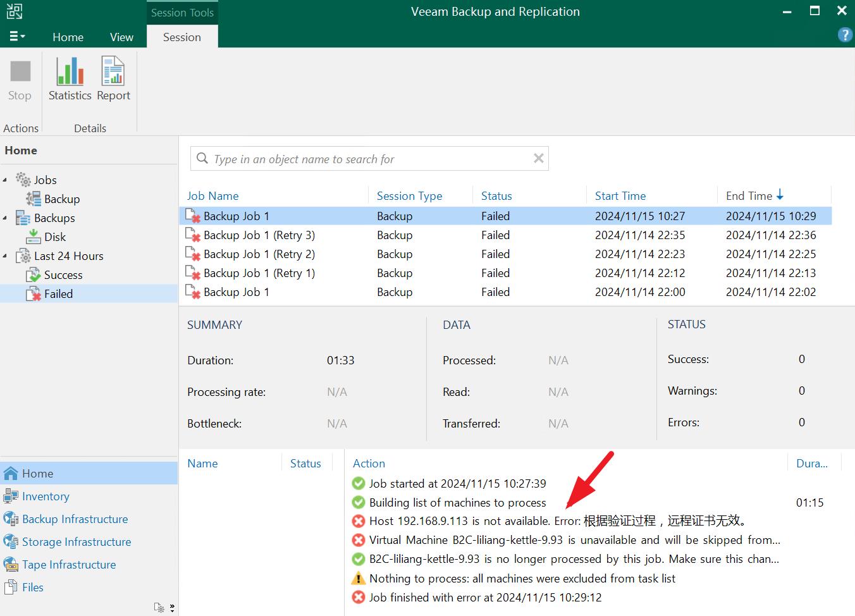This screenshot has height=616, width=855.
Task: Sort by Job Name column header
Action: [212, 195]
